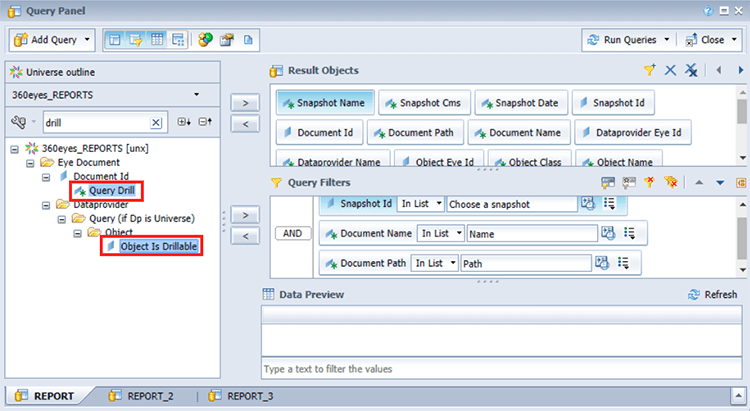Click the add quick filter icon

tap(649, 70)
